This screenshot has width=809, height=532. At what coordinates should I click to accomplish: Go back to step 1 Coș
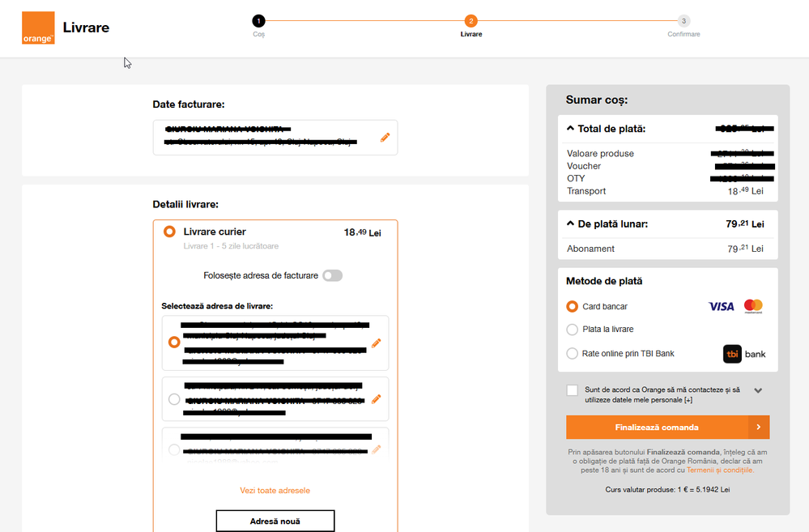pos(258,22)
